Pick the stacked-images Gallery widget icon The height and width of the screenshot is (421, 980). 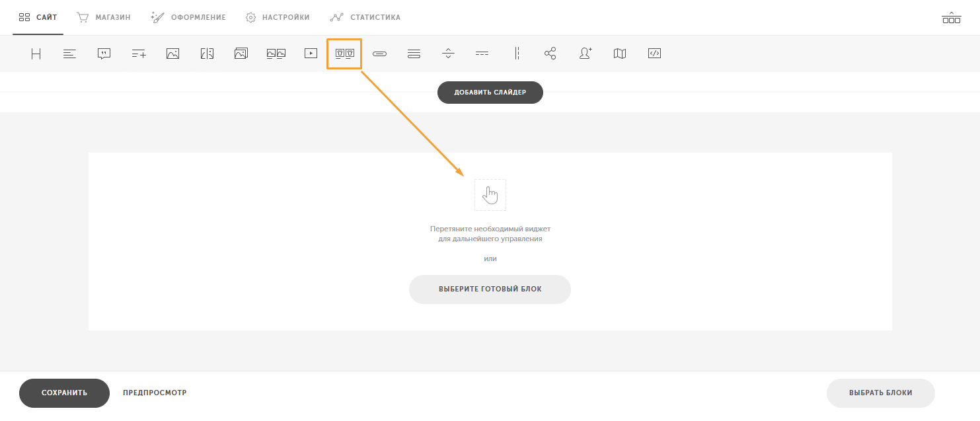[241, 54]
